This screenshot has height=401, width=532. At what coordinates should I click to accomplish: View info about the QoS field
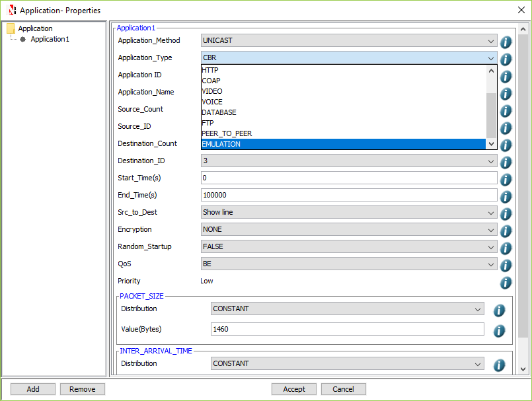(506, 265)
